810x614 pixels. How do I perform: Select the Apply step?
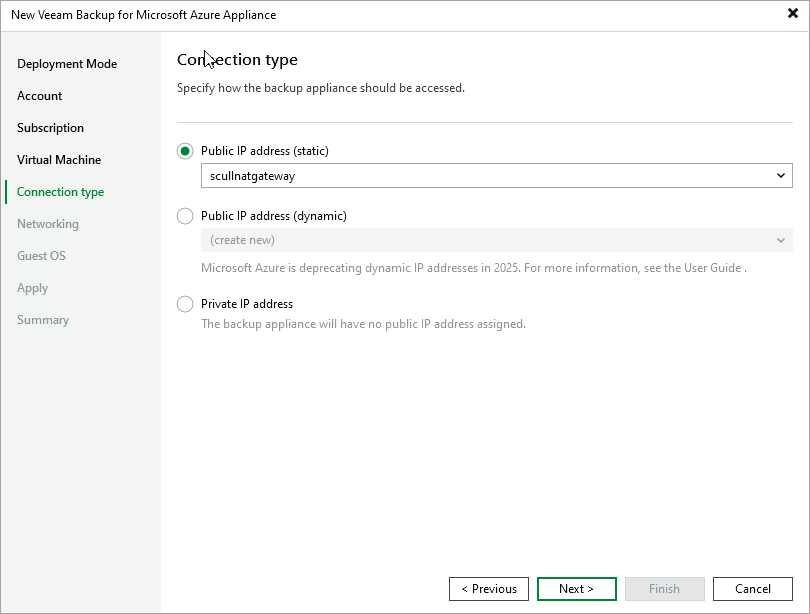tap(33, 288)
